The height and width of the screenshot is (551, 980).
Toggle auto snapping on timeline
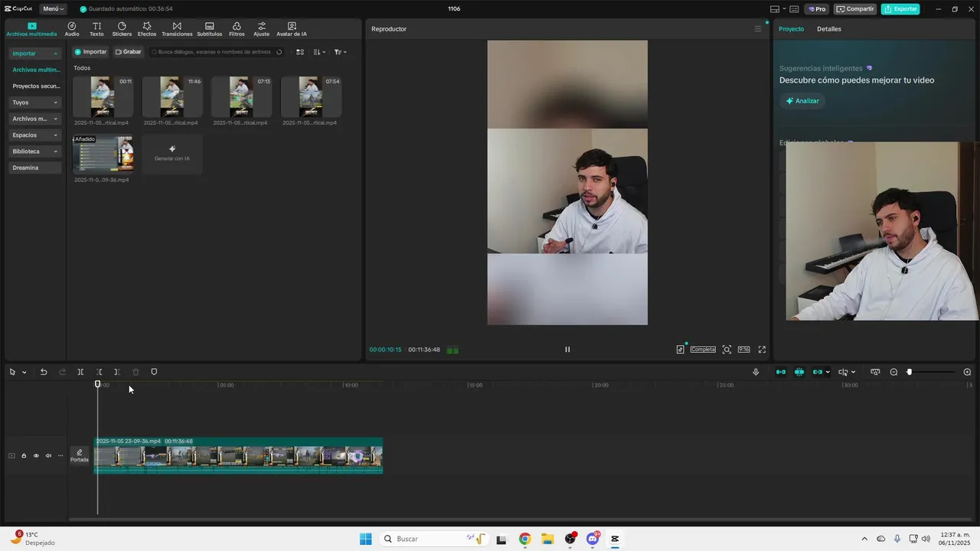pyautogui.click(x=799, y=372)
